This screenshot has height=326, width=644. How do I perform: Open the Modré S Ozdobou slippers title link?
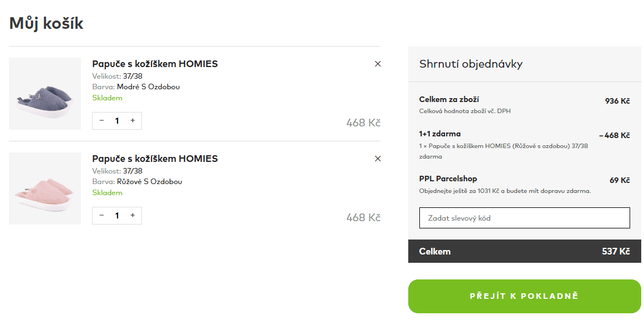pyautogui.click(x=155, y=64)
